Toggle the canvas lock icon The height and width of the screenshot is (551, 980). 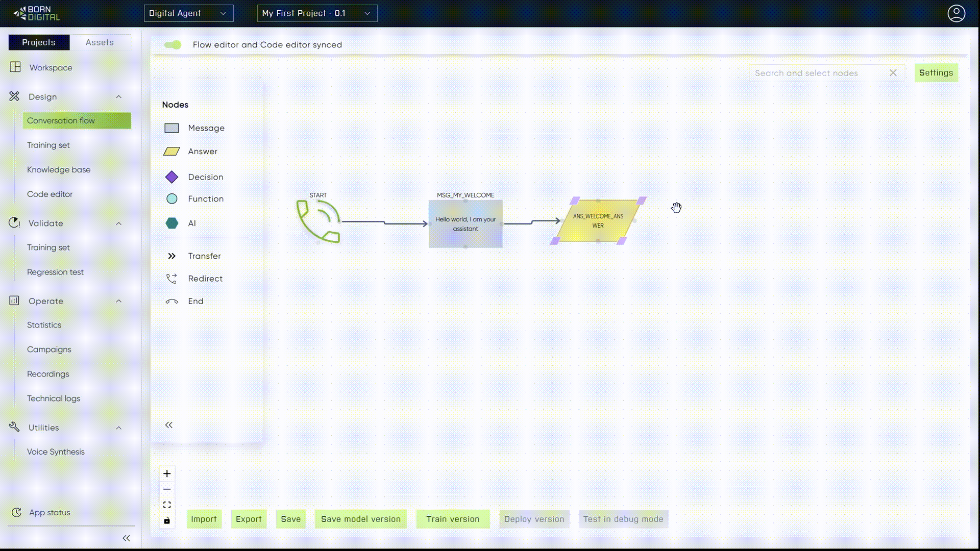point(167,520)
